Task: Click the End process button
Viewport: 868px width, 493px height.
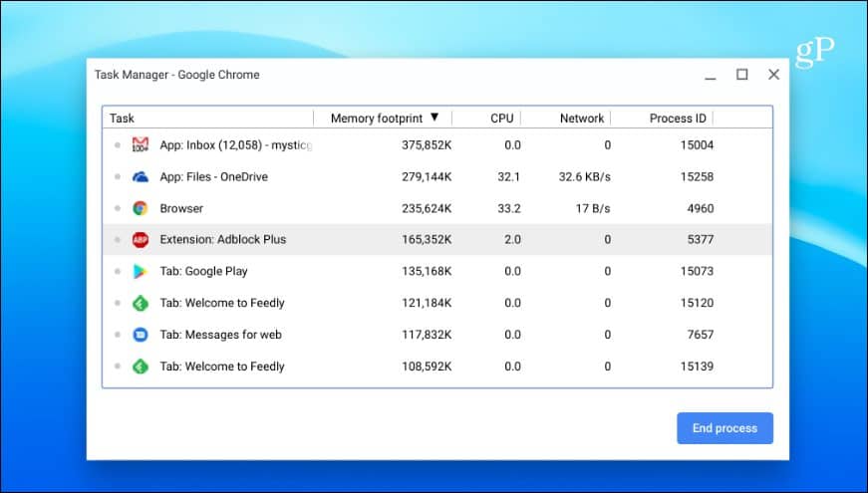Action: pyautogui.click(x=724, y=428)
